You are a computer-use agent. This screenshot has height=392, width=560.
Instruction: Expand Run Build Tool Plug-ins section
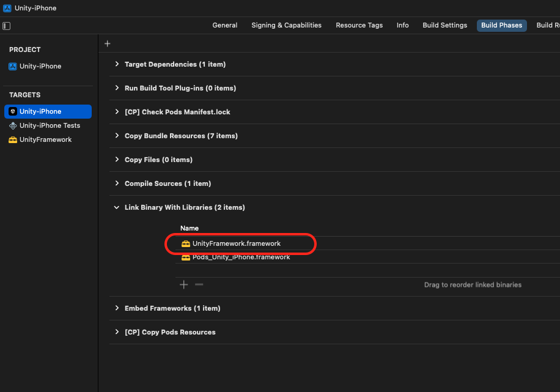(x=117, y=88)
